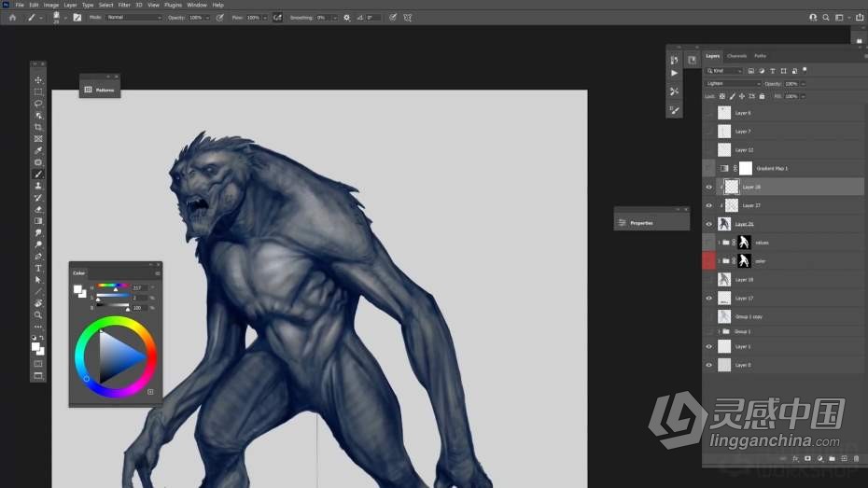The image size is (868, 488).
Task: Open the symmetry paint butterfly options
Action: pos(408,18)
